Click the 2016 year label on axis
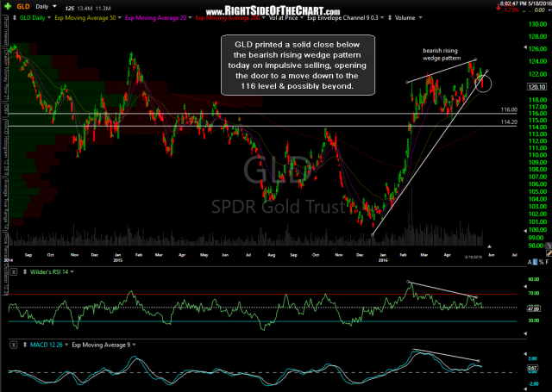Image resolution: width=552 pixels, height=392 pixels. click(383, 260)
